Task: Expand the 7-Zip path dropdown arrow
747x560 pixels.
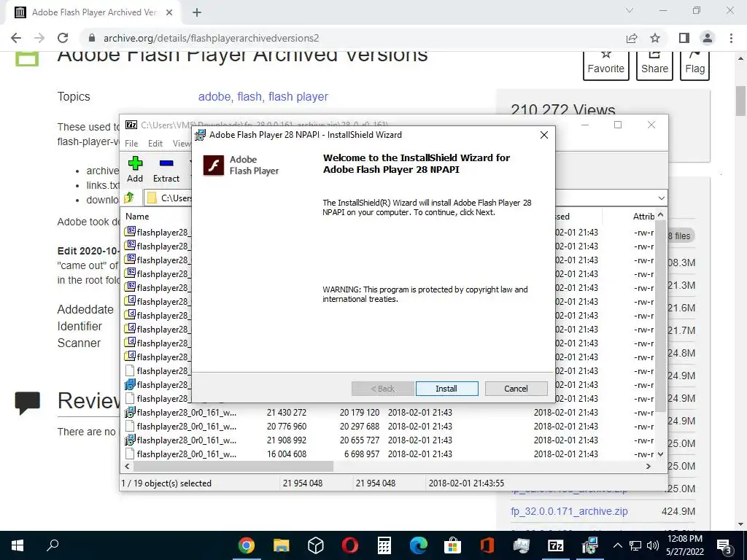Action: (x=661, y=198)
